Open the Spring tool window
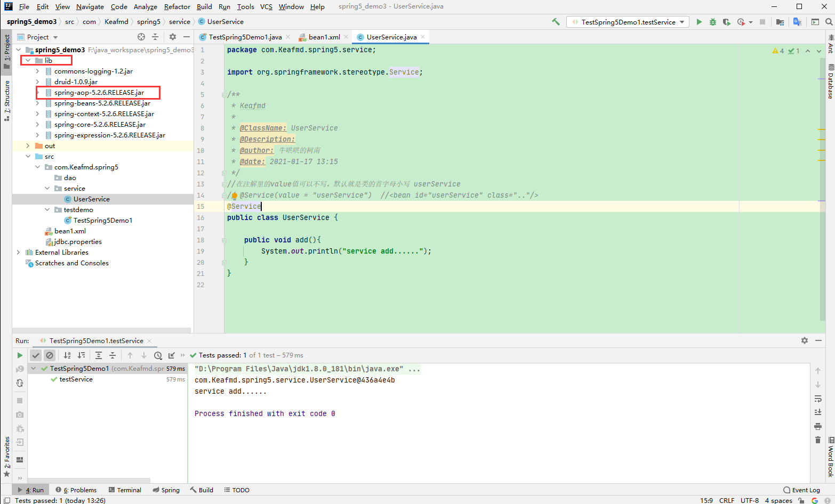This screenshot has height=504, width=835. [x=166, y=490]
